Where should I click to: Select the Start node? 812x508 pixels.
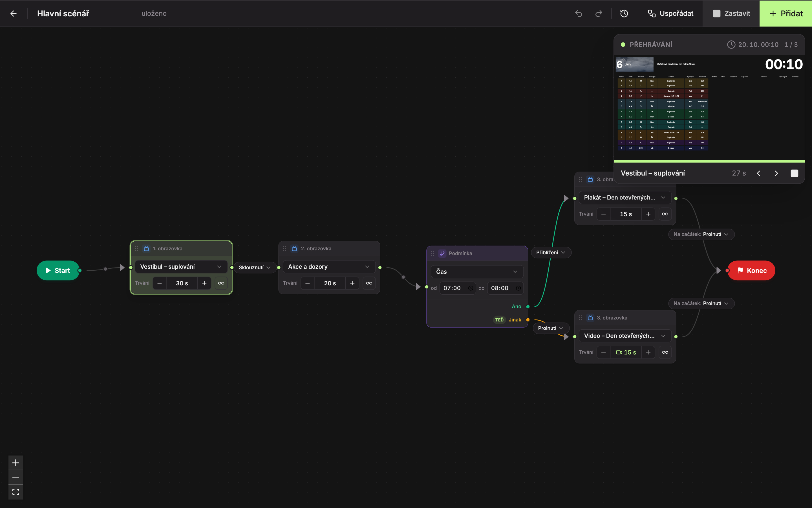[58, 270]
